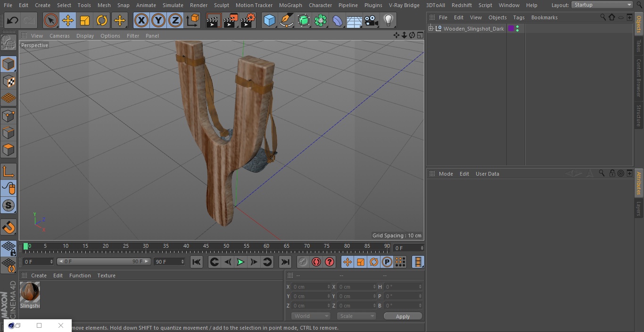Toggle Z axis lock
Viewport: 644px width, 332px height.
pyautogui.click(x=175, y=20)
